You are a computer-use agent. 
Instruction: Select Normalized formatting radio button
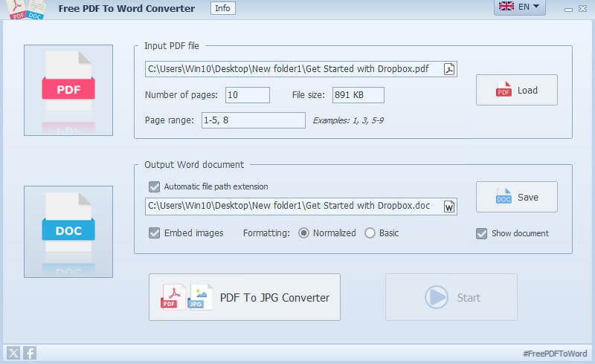click(303, 233)
